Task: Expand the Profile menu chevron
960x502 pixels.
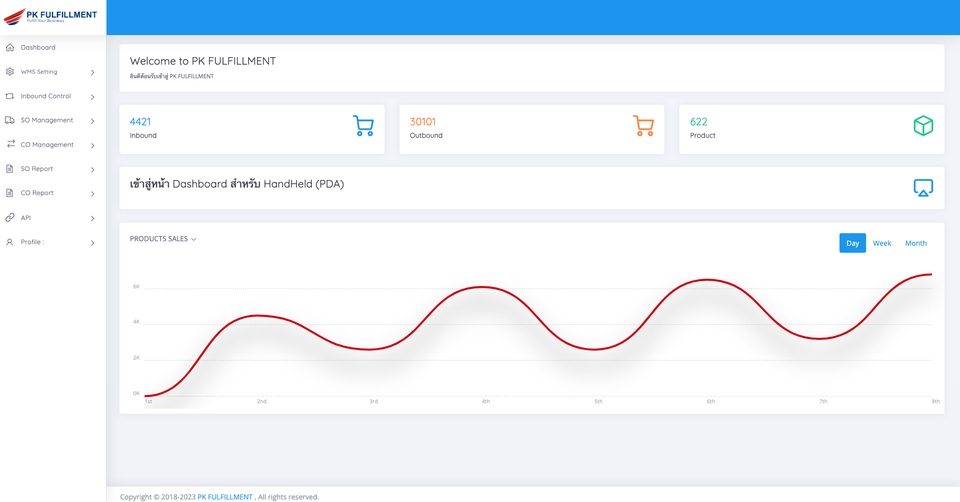Action: (x=92, y=243)
